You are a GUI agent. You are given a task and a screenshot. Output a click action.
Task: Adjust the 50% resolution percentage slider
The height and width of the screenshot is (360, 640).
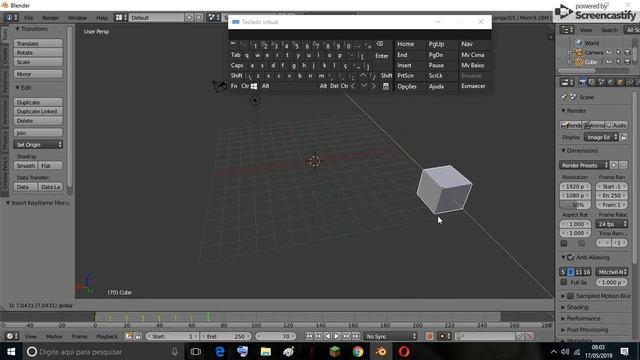pos(576,205)
